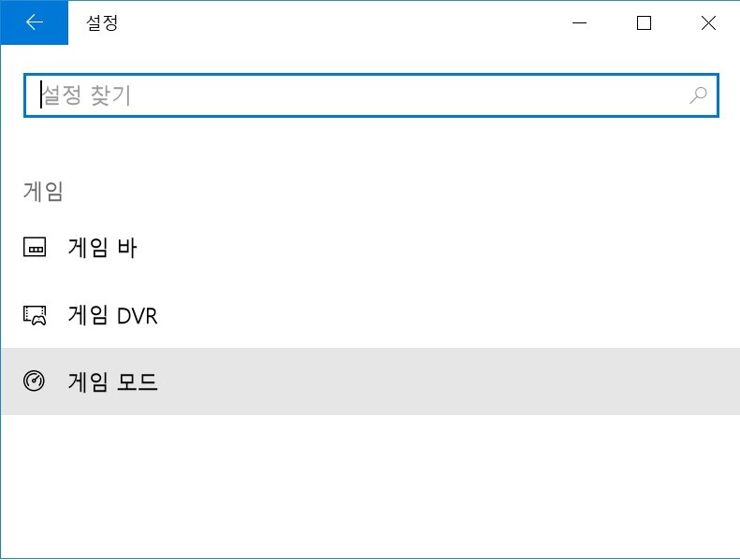The height and width of the screenshot is (560, 740).
Task: Click the empty right side of the 게임 바 row
Action: coord(468,249)
